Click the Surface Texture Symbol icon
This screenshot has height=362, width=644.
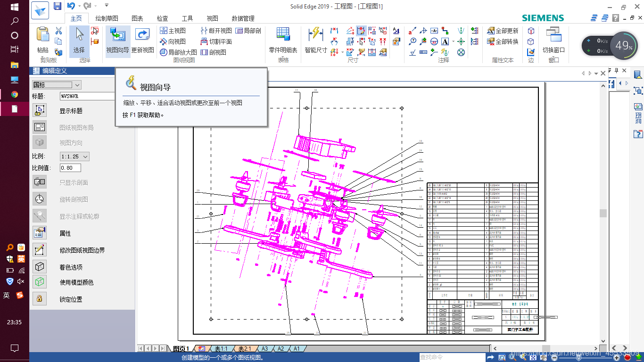point(413,52)
